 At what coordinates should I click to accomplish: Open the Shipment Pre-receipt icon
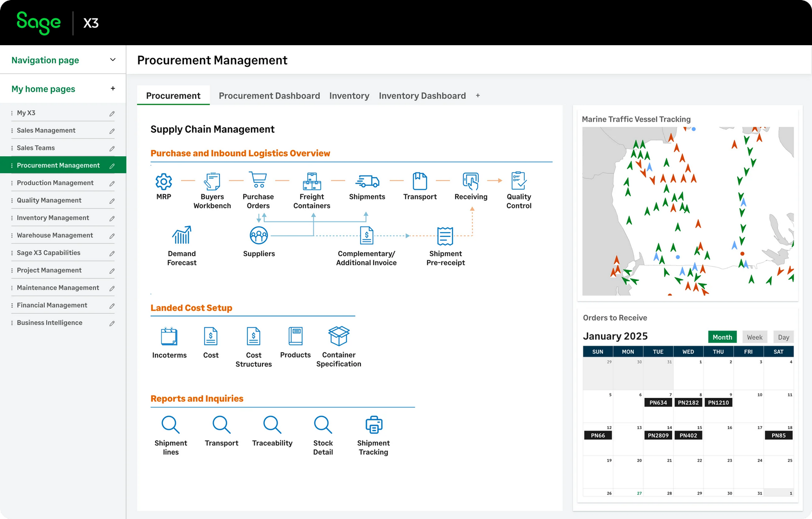pyautogui.click(x=445, y=236)
